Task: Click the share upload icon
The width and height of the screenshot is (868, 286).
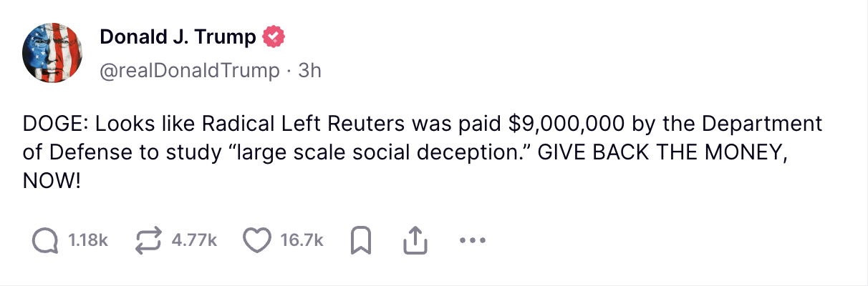Action: (415, 241)
